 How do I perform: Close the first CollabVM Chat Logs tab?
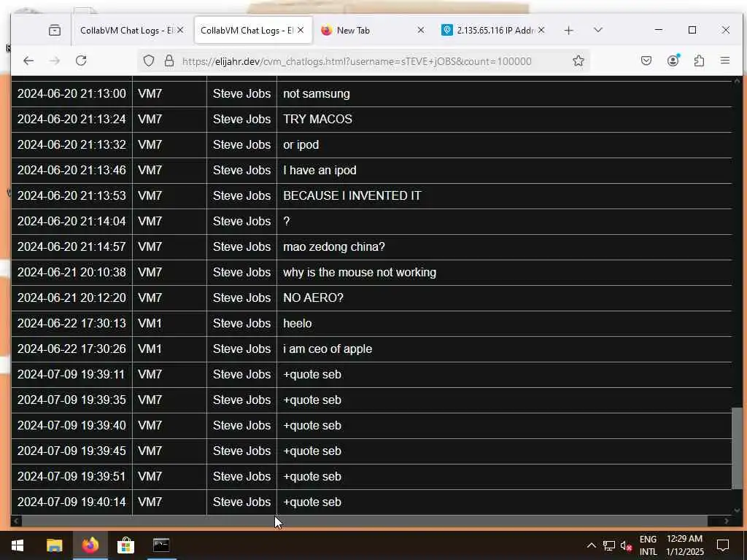(181, 31)
